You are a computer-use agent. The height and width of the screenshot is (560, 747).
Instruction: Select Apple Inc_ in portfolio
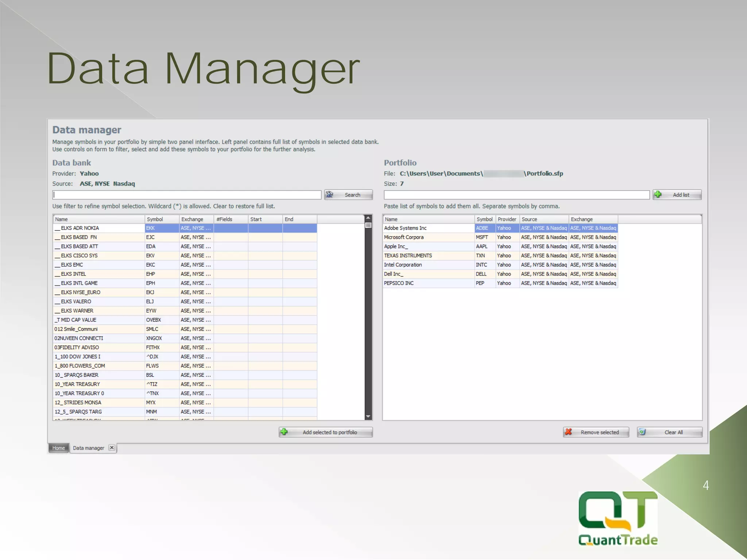click(x=500, y=246)
